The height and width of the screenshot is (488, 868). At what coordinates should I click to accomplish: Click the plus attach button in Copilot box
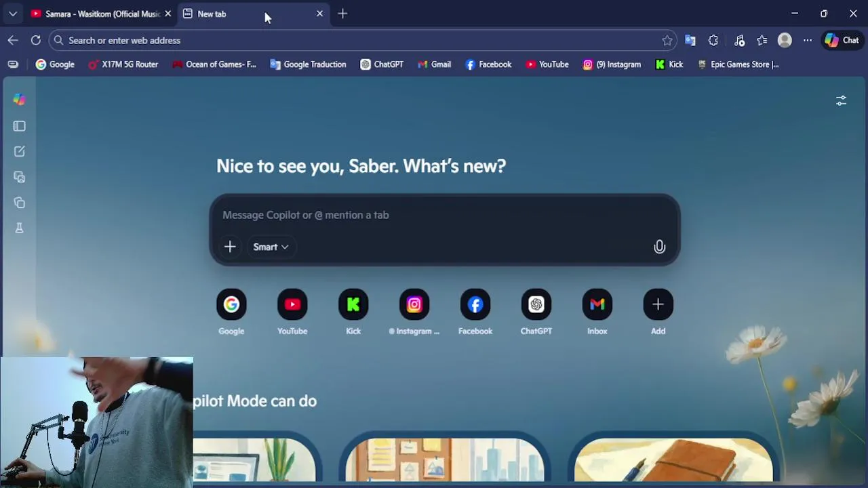[230, 247]
